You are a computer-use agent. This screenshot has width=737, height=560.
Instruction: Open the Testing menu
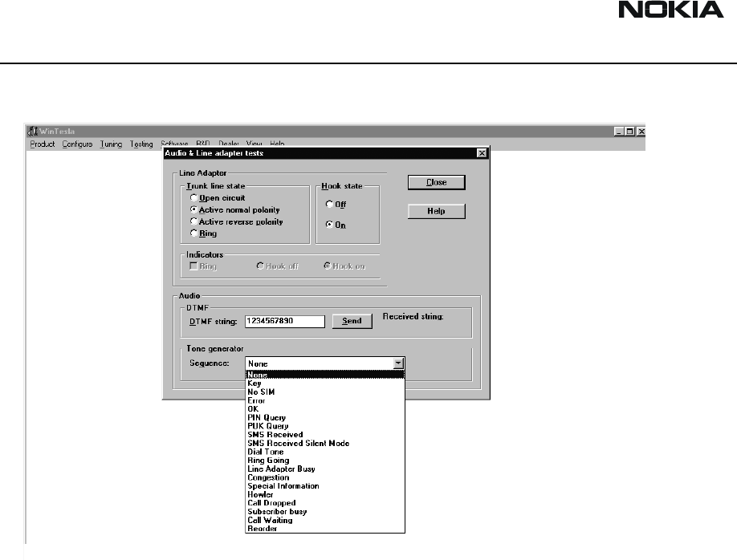click(141, 144)
